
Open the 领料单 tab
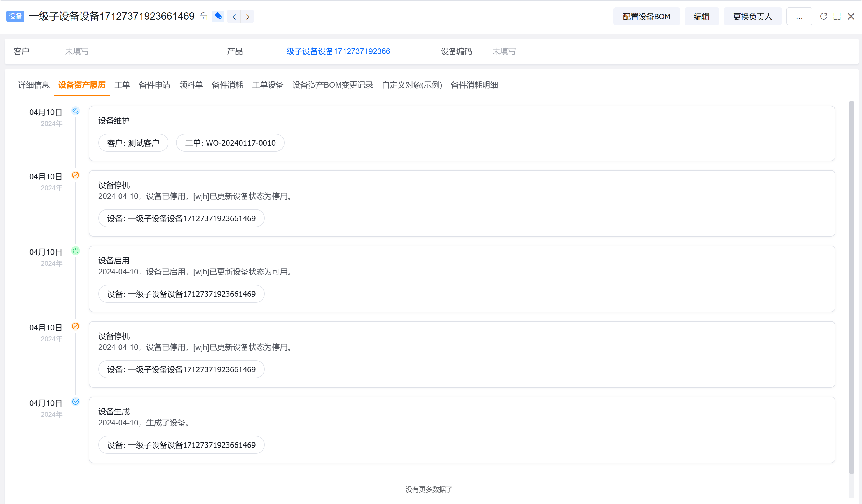point(191,85)
